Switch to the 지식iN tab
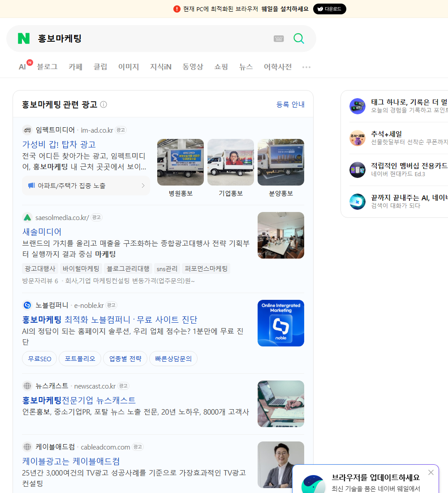Viewport: 448px width, 493px height. [161, 67]
